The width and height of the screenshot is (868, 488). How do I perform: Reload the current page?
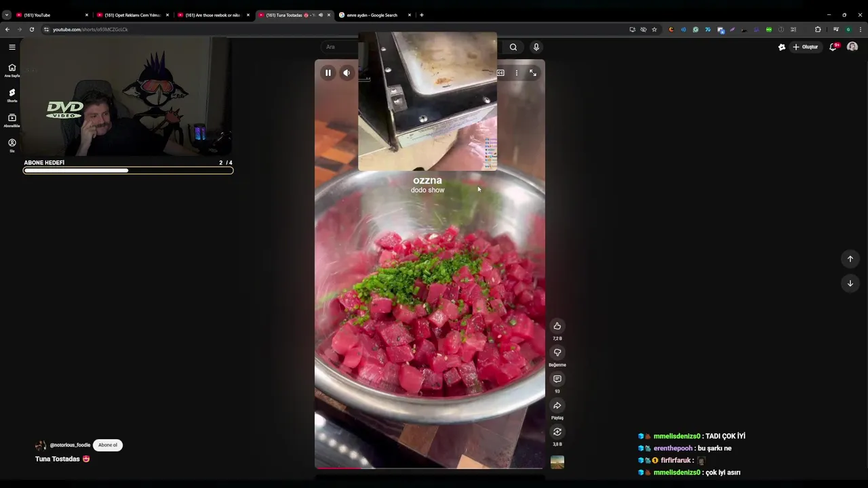[x=32, y=29]
